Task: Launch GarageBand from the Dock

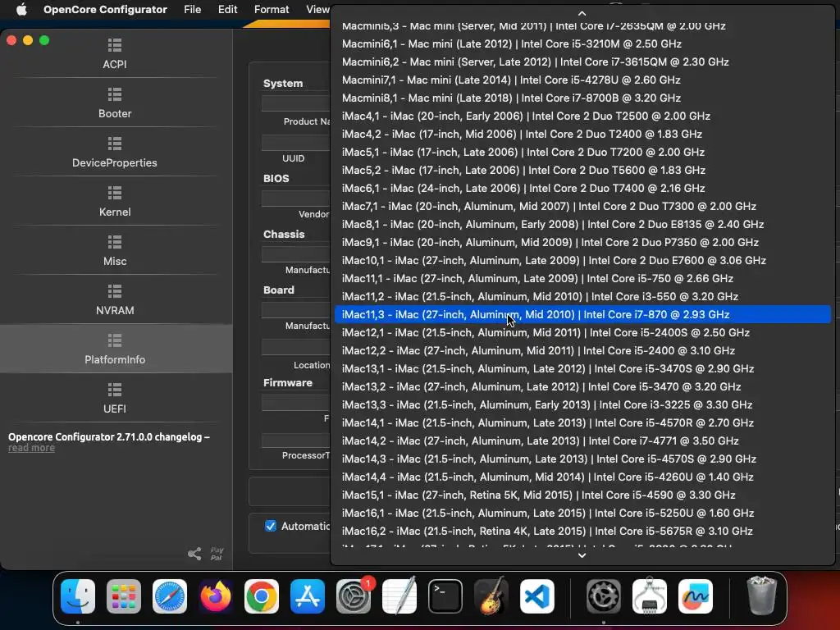Action: 491,596
